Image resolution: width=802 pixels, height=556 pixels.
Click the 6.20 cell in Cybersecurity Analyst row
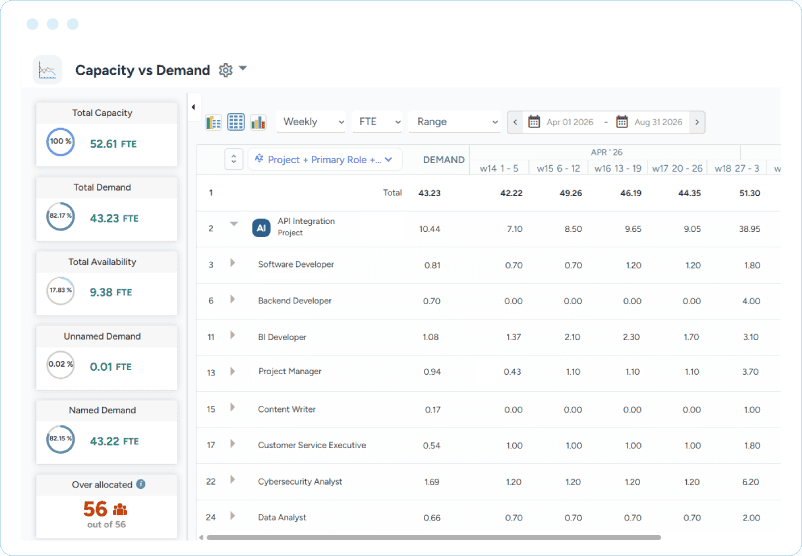(x=750, y=482)
